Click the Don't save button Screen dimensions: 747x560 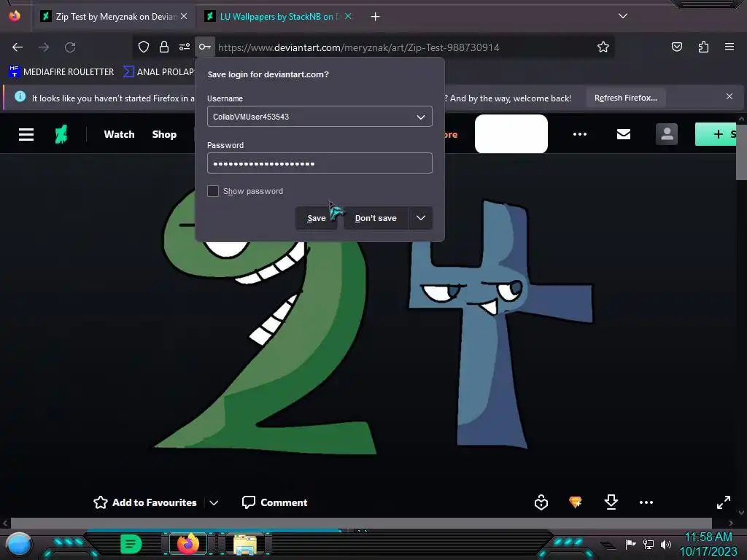coord(376,218)
